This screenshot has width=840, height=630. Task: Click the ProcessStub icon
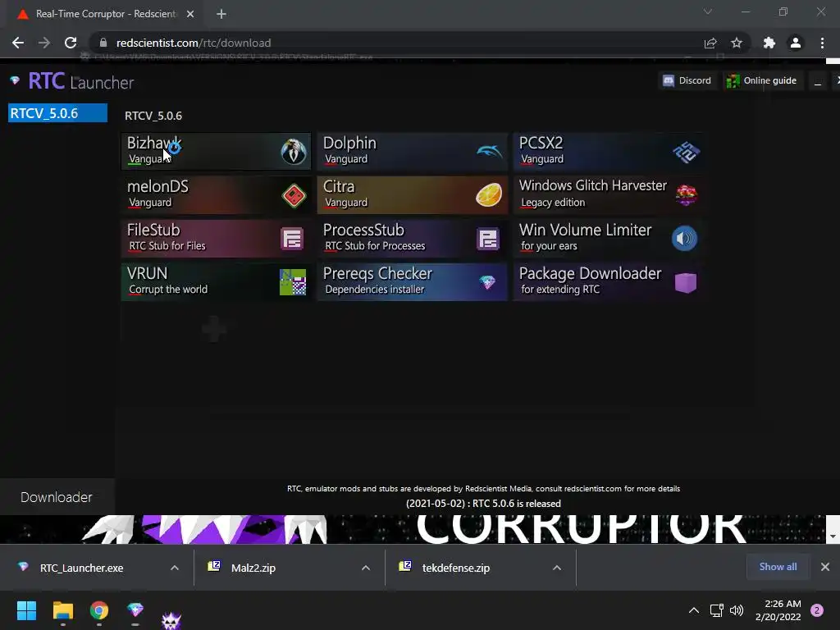[x=488, y=239]
